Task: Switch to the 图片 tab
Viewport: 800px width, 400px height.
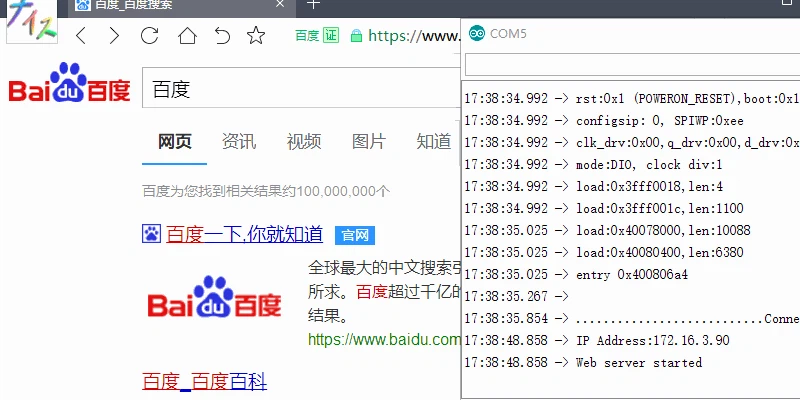Action: tap(369, 142)
